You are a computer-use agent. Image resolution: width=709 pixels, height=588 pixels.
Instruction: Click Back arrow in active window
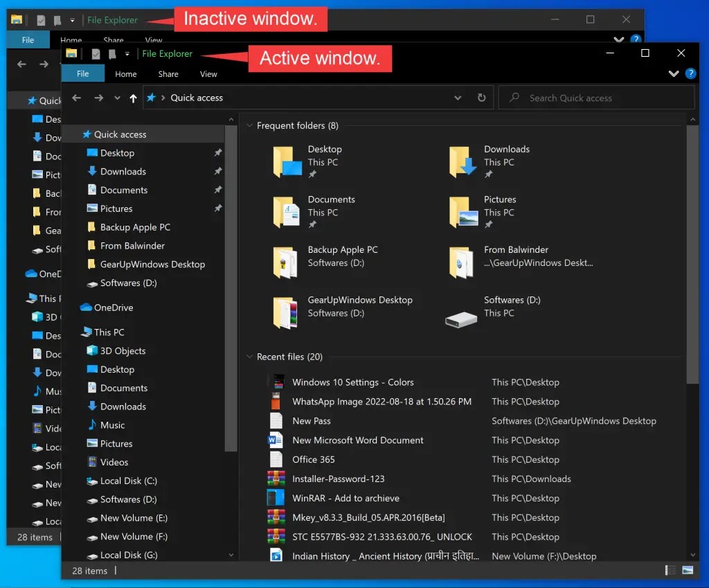(76, 98)
